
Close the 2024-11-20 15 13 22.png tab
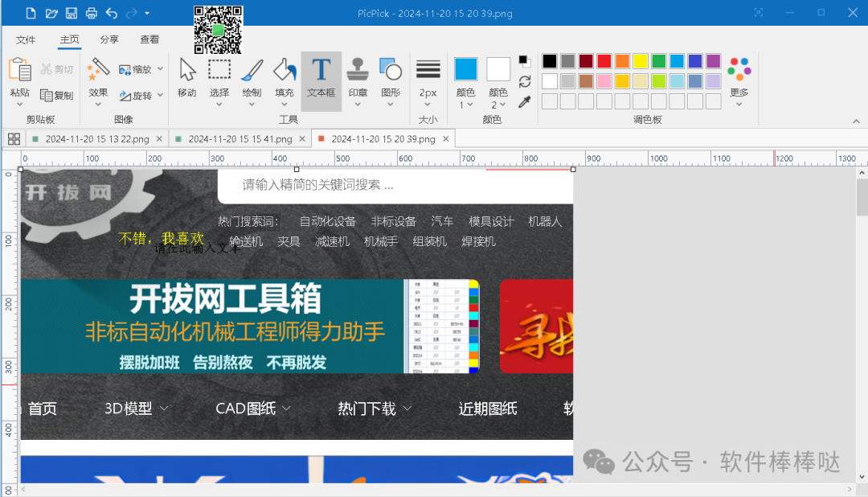159,138
